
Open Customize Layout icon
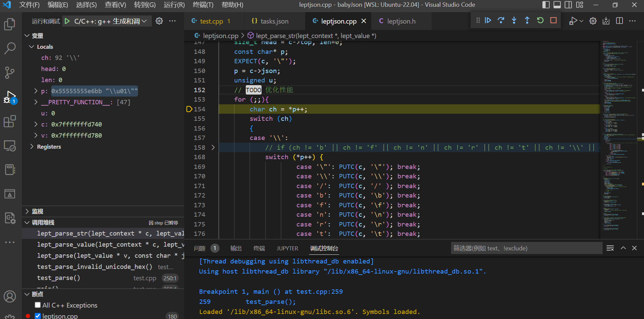580,5
